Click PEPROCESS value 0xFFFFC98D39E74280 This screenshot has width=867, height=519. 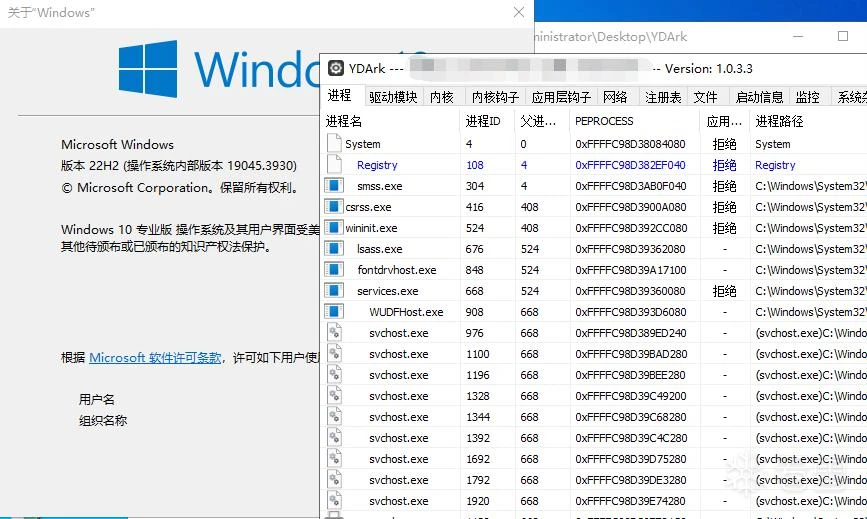(x=630, y=501)
